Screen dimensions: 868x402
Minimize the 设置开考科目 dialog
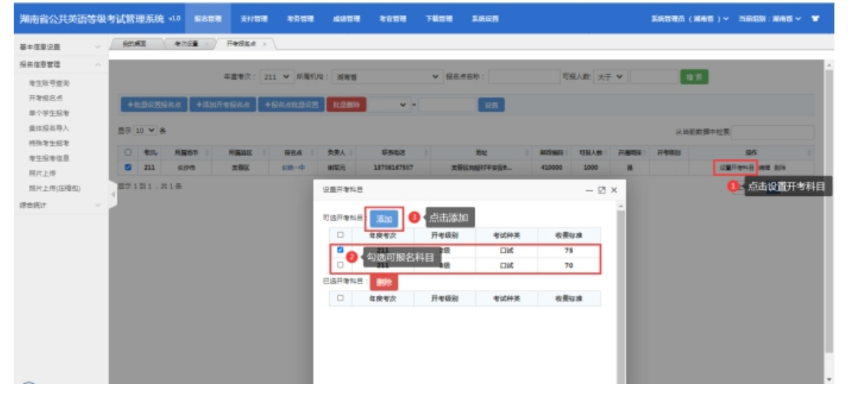pyautogui.click(x=589, y=190)
